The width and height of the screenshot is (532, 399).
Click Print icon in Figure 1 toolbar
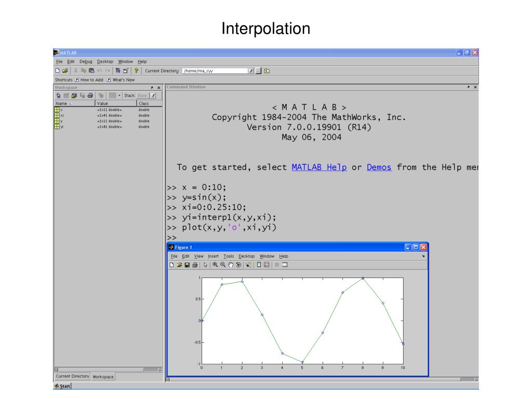click(x=195, y=265)
